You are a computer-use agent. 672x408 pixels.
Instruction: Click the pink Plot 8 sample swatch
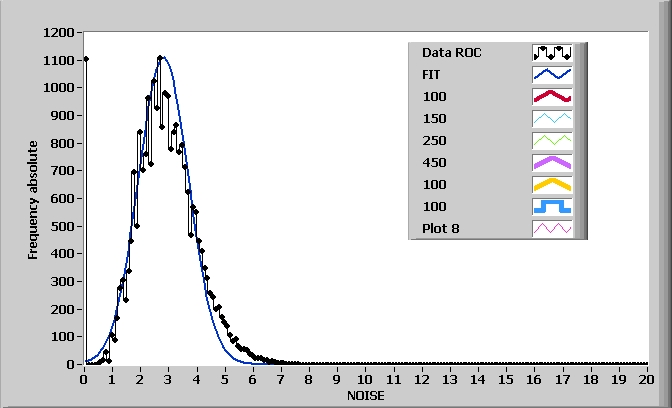[x=552, y=228]
